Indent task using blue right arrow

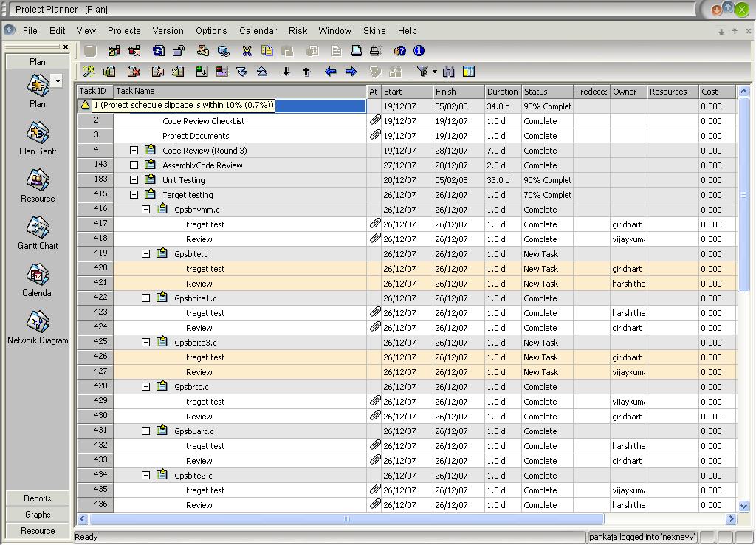click(x=351, y=72)
